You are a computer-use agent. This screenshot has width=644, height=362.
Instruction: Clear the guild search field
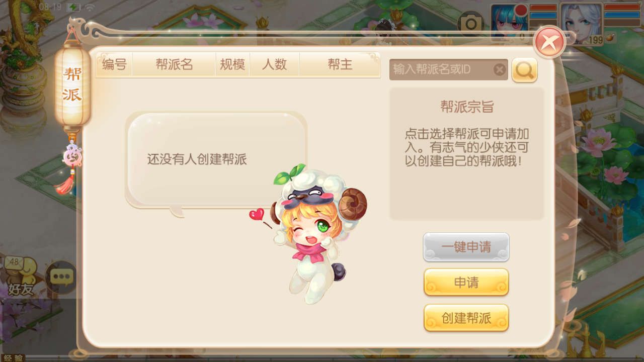499,70
